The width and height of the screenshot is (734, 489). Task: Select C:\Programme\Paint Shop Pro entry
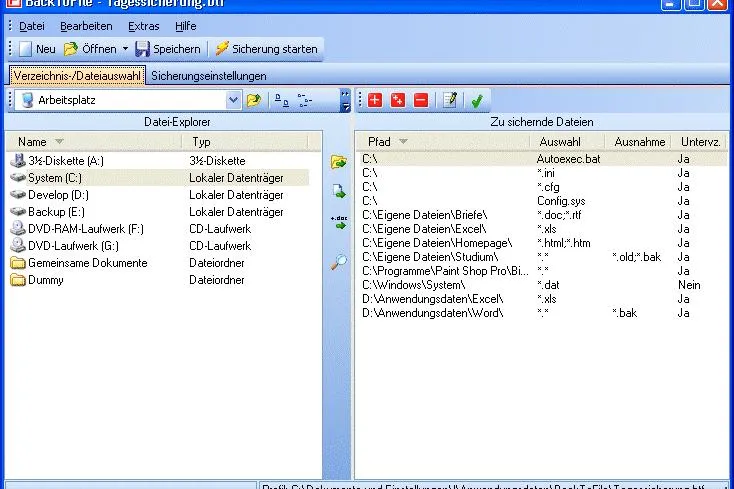click(x=542, y=271)
